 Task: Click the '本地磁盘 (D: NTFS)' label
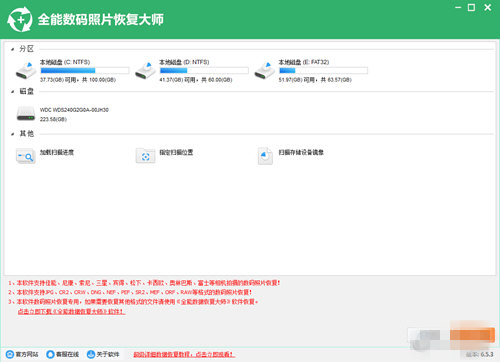pos(184,62)
